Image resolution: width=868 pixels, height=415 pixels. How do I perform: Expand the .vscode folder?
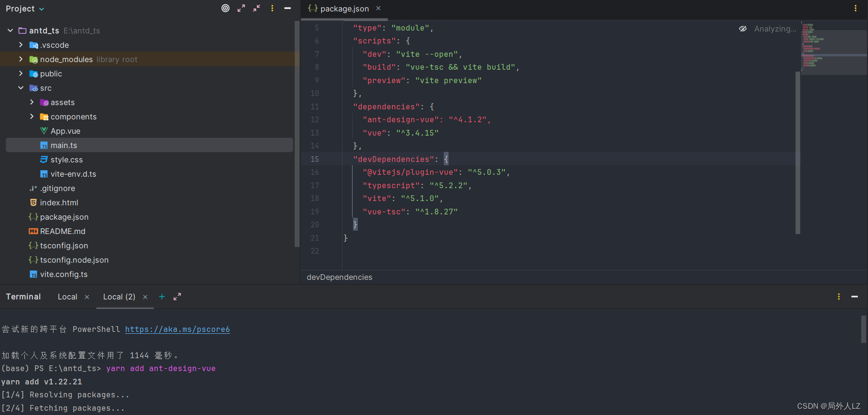[21, 45]
